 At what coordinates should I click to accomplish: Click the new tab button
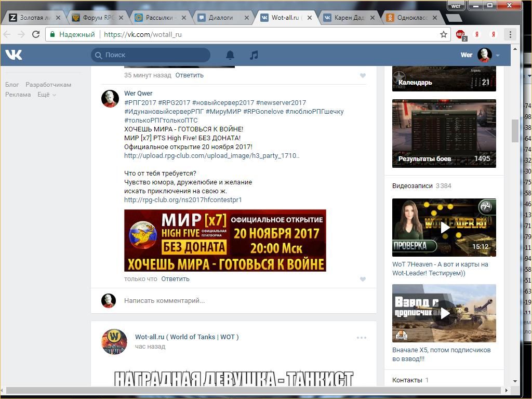pos(454,18)
